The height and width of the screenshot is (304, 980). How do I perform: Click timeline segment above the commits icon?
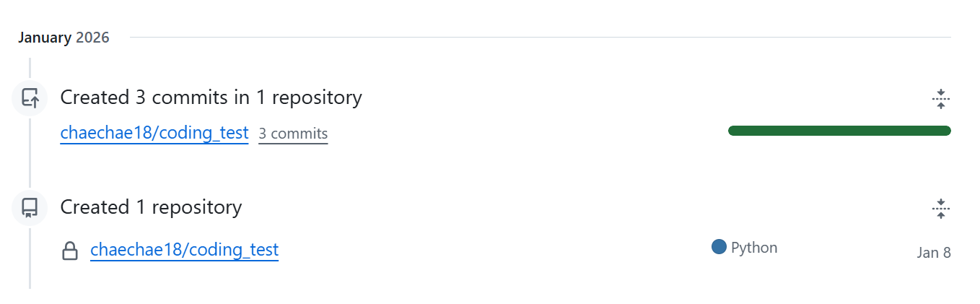point(30,69)
